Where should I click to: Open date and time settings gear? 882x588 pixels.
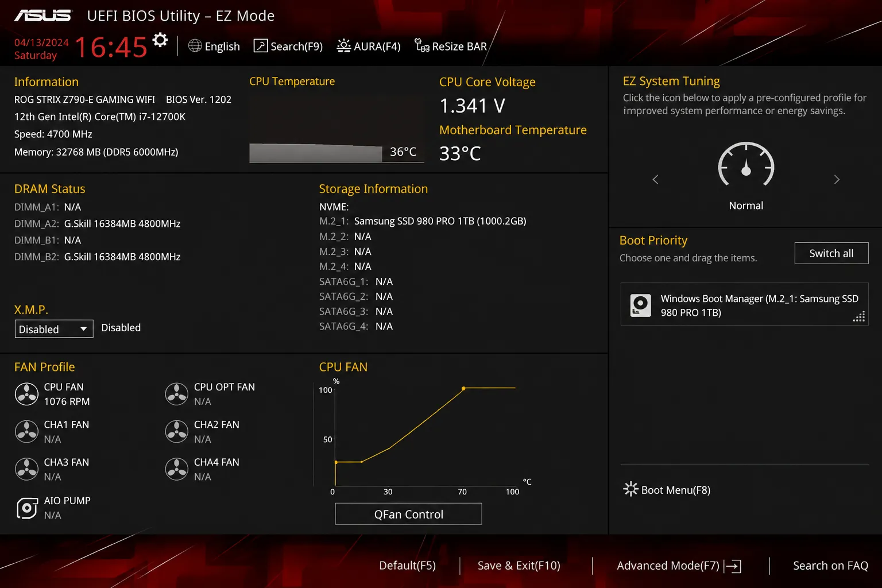point(160,40)
